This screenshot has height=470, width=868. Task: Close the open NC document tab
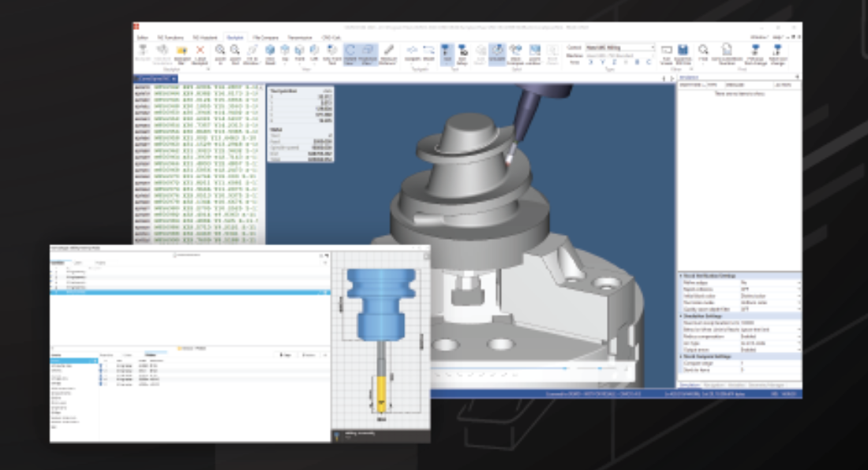[174, 79]
